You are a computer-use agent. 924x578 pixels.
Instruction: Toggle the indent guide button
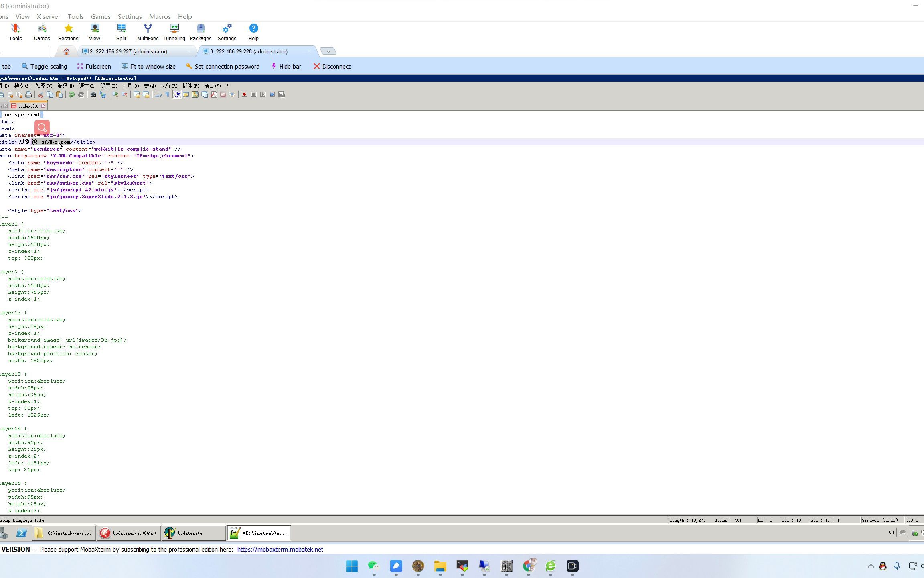tap(177, 95)
